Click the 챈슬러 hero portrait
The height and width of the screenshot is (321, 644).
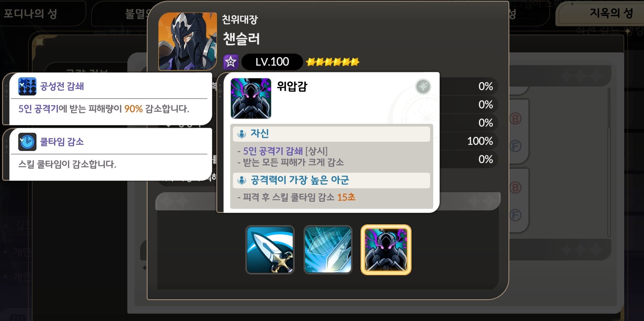[x=187, y=41]
